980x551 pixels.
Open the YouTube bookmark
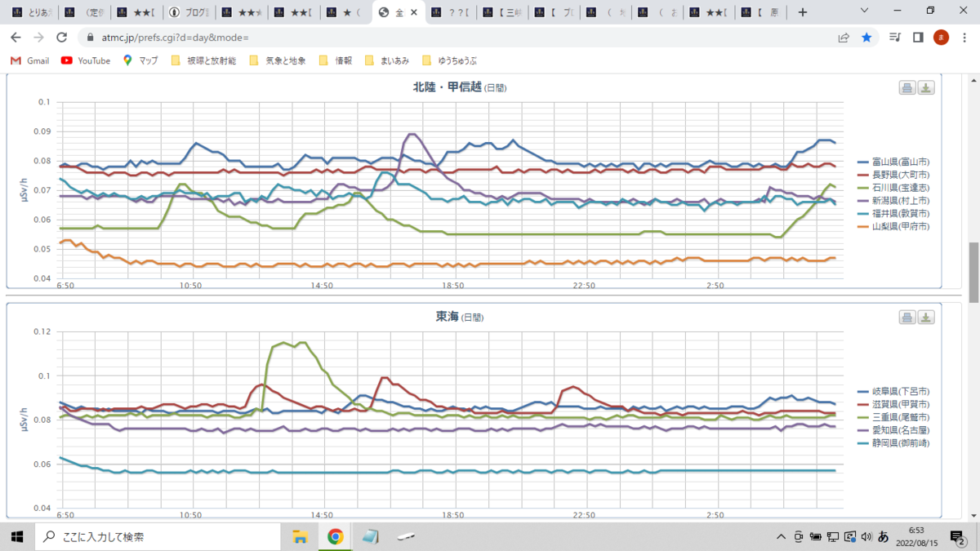tap(86, 60)
